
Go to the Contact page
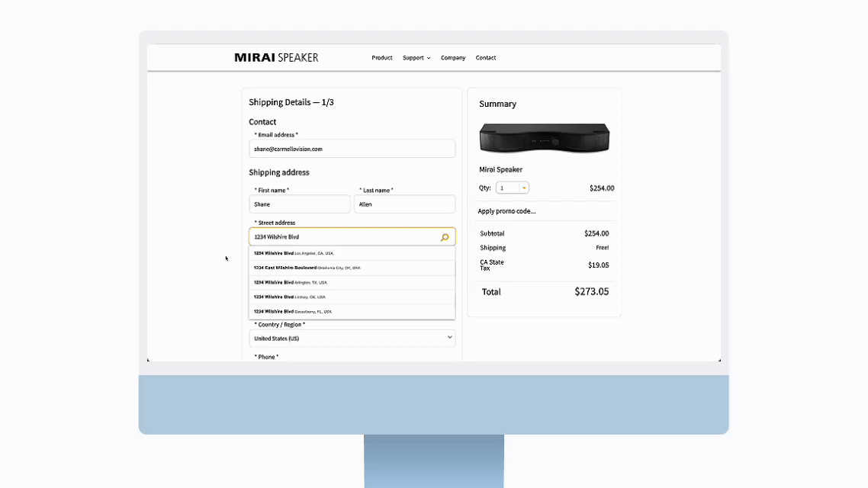click(485, 57)
